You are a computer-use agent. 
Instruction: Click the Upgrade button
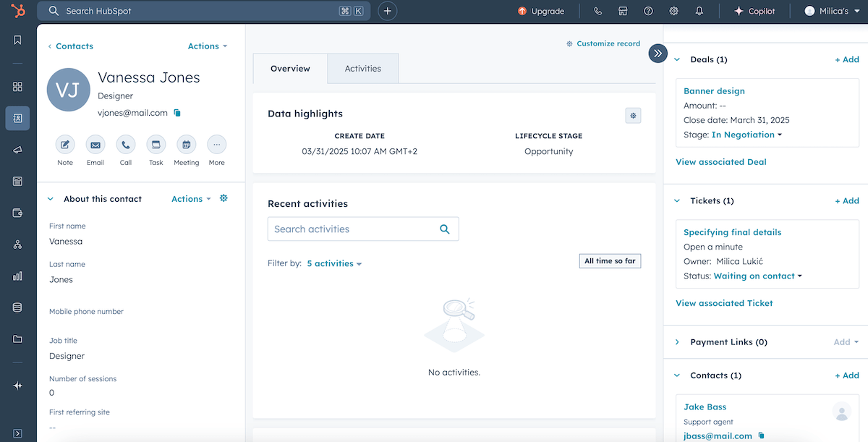pyautogui.click(x=541, y=11)
